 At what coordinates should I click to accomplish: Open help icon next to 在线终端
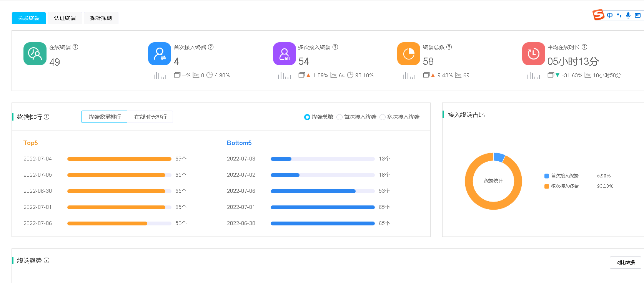(75, 47)
